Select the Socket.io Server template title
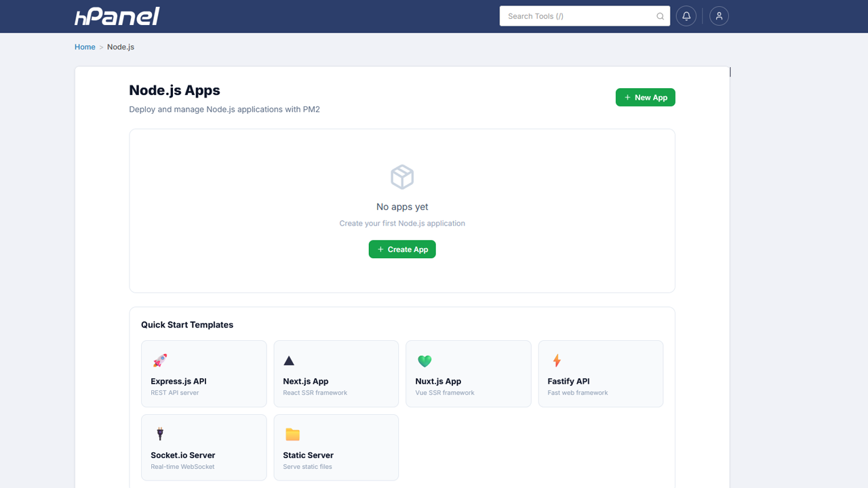 click(183, 455)
